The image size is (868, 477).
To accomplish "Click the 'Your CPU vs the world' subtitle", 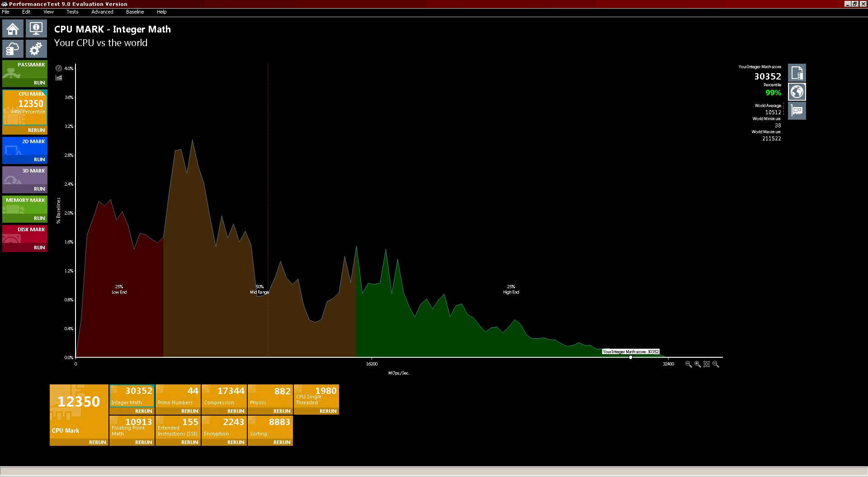I will tap(101, 43).
